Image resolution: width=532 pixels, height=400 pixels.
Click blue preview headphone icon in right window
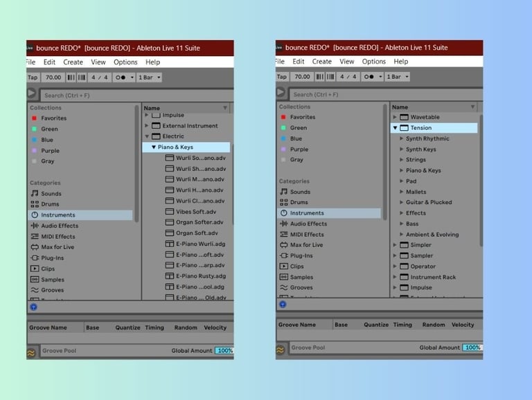pos(283,304)
